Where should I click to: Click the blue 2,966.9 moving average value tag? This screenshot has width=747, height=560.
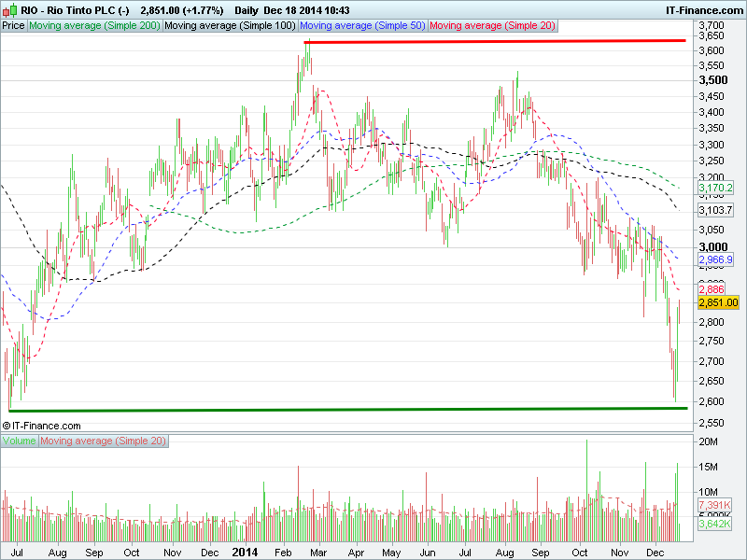pos(715,259)
